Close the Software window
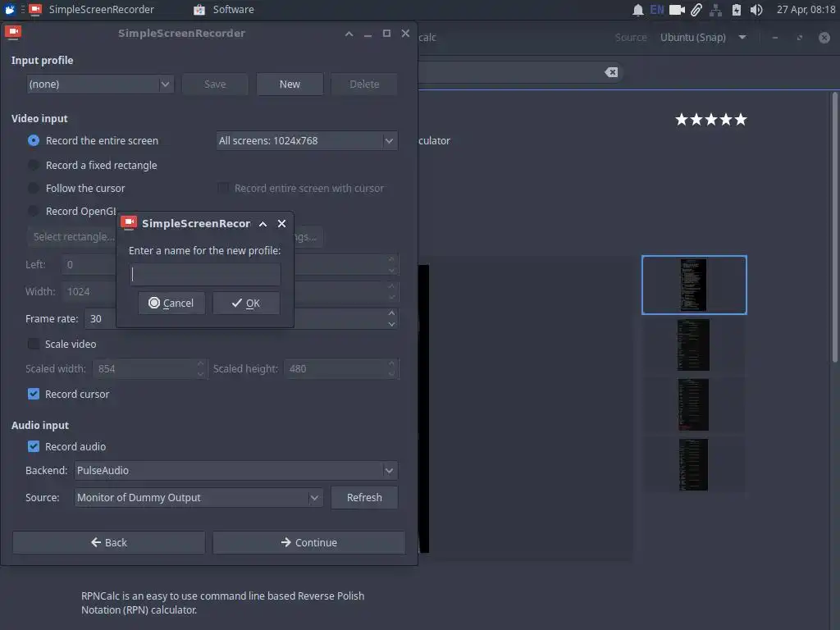The image size is (840, 630). point(824,38)
